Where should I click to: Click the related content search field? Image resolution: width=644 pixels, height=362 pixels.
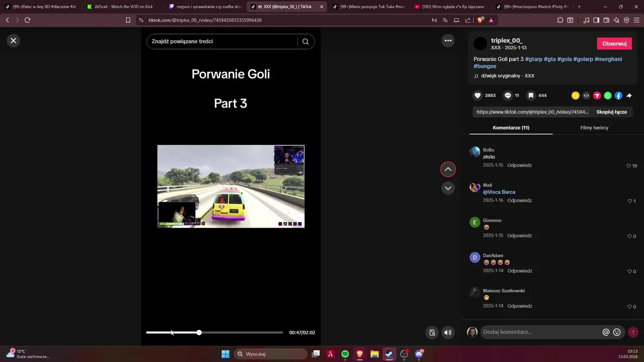[224, 42]
